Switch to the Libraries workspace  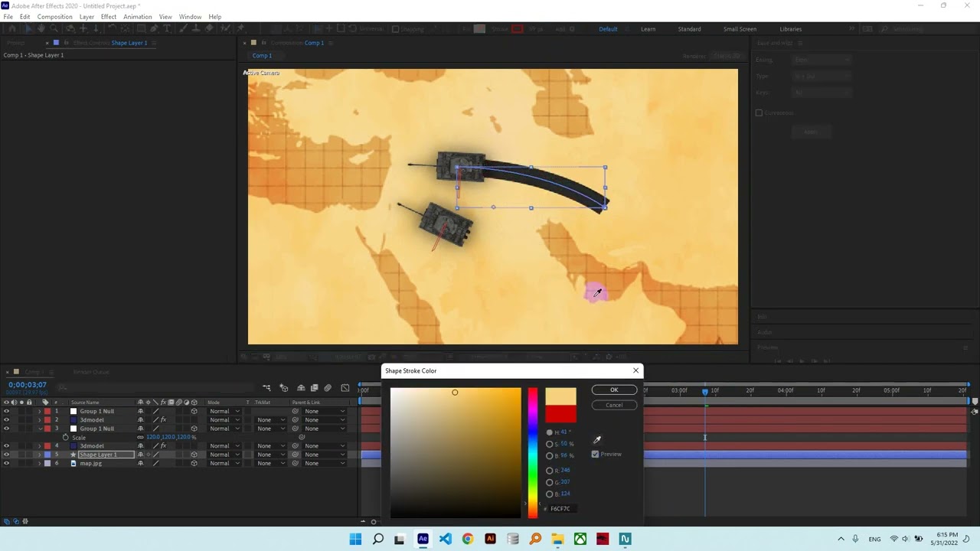click(791, 29)
